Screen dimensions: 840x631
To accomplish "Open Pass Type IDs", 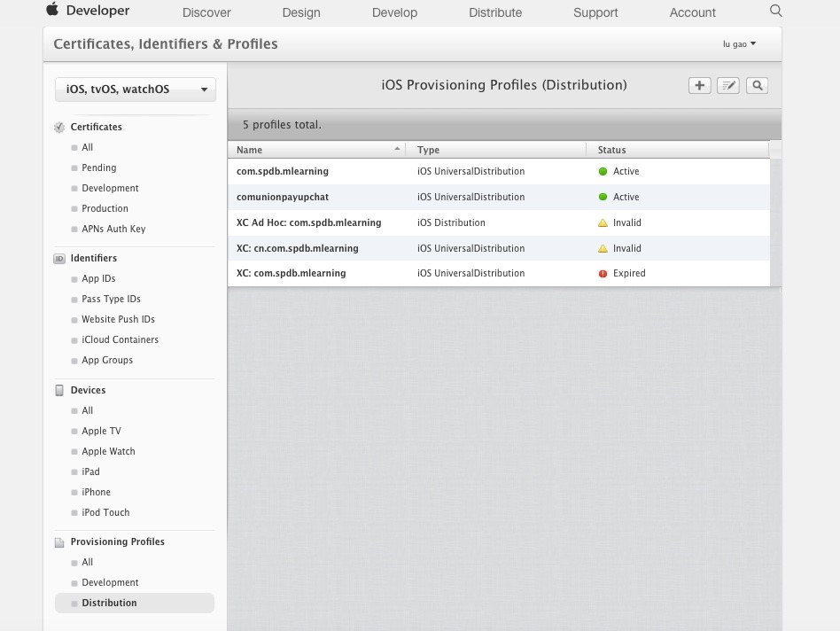I will [x=111, y=299].
